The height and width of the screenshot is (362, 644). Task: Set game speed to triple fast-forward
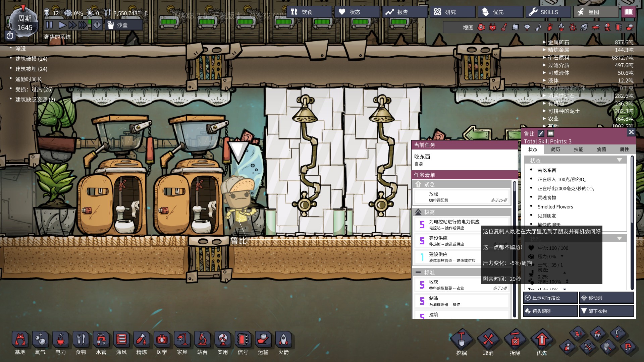click(x=83, y=25)
